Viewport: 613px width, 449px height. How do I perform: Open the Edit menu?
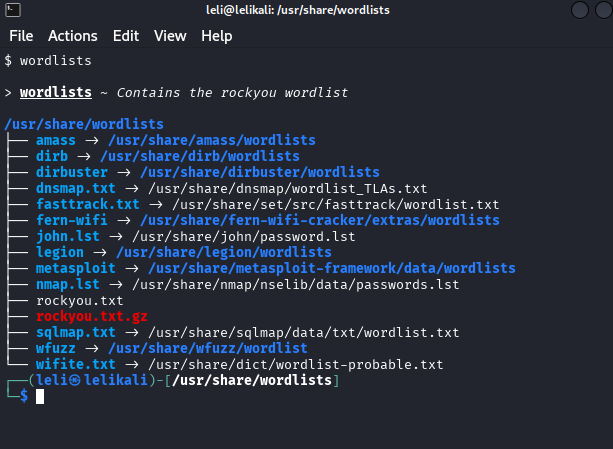(126, 36)
